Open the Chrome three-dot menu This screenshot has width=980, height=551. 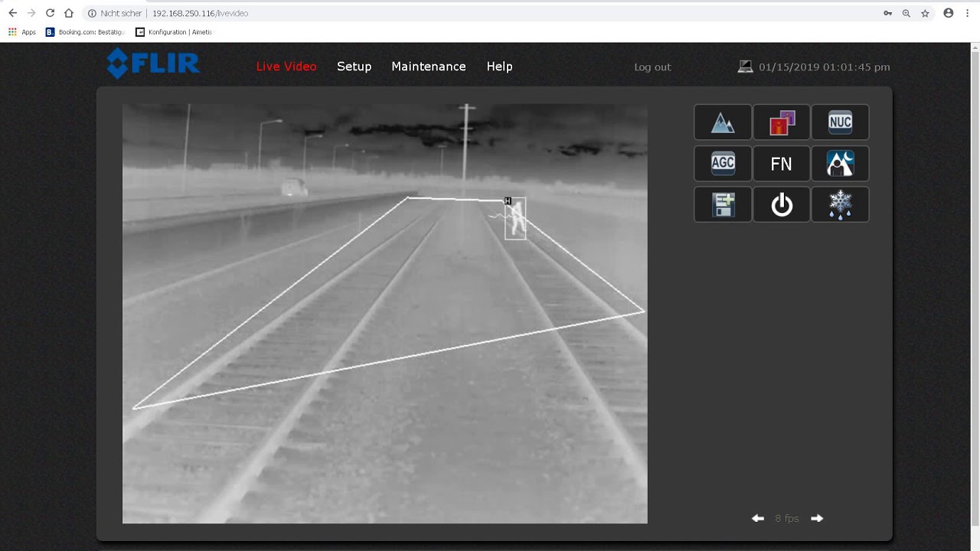click(x=968, y=13)
